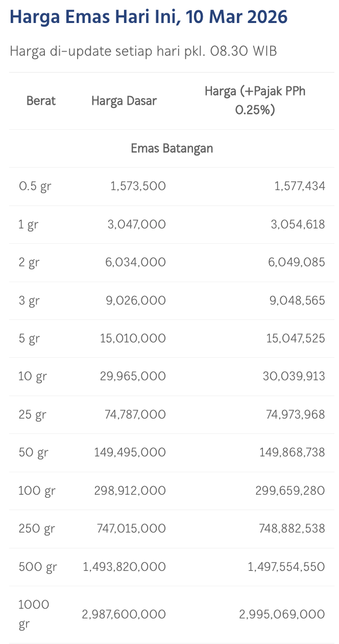Click the 'Harga (+Pajak PPh 0.25%)' header
The image size is (339, 644).
click(255, 101)
